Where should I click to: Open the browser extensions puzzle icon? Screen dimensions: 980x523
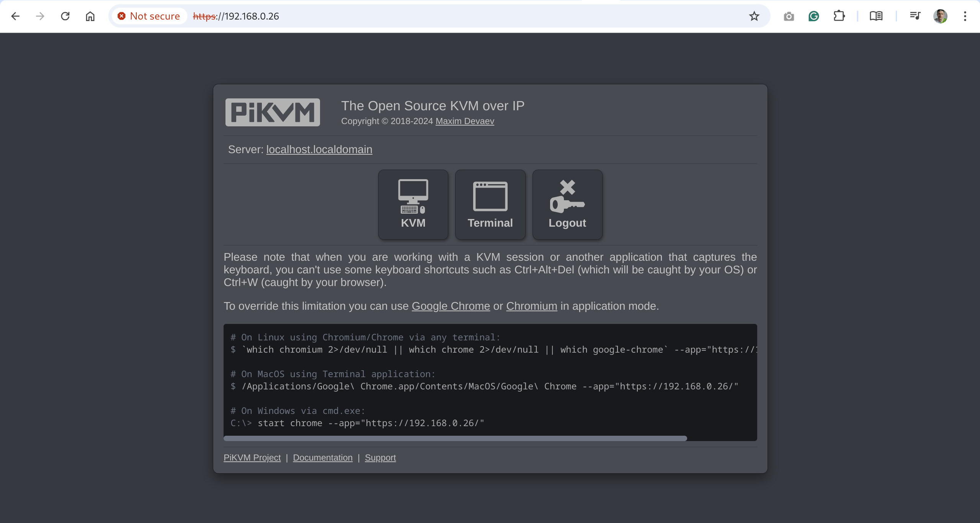pyautogui.click(x=839, y=16)
